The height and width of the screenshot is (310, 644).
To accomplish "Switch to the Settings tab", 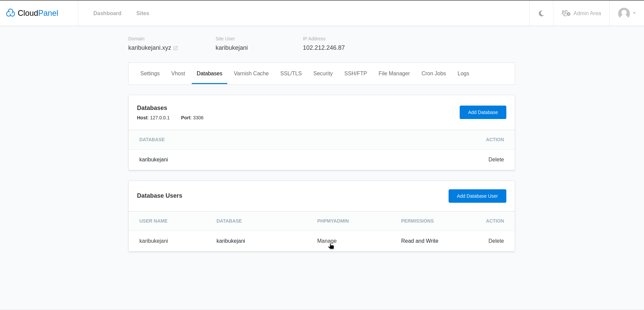I will tap(150, 73).
